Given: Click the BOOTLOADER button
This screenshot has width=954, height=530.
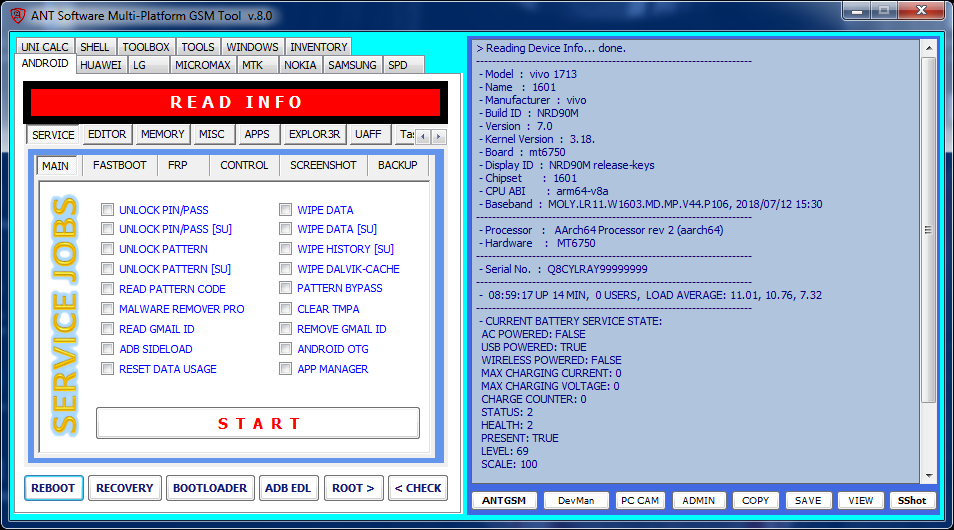Looking at the screenshot, I should tap(210, 488).
